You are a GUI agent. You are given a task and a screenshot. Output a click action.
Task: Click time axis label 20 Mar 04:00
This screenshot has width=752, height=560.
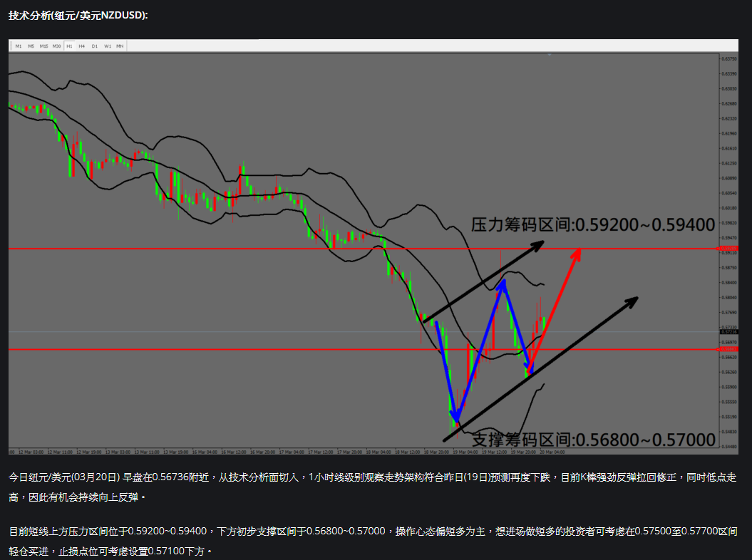click(x=552, y=452)
